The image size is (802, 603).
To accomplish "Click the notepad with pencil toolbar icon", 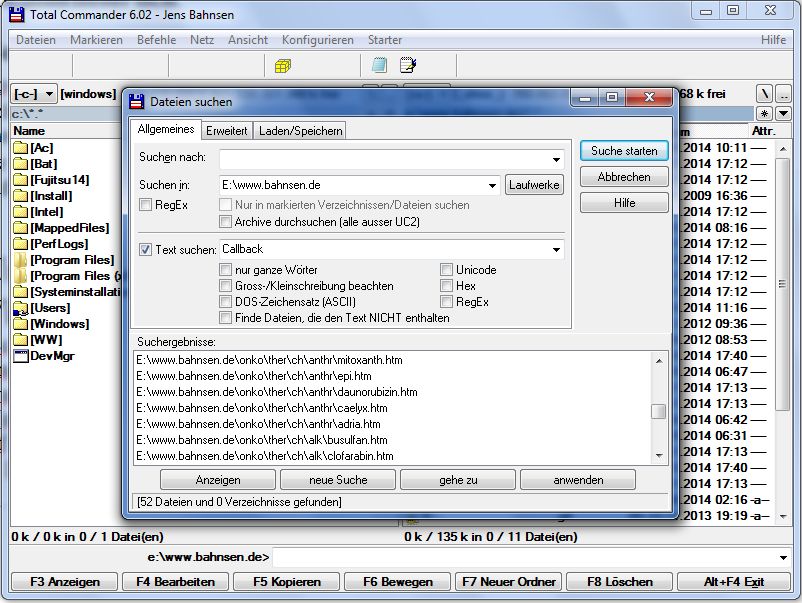I will [x=408, y=65].
